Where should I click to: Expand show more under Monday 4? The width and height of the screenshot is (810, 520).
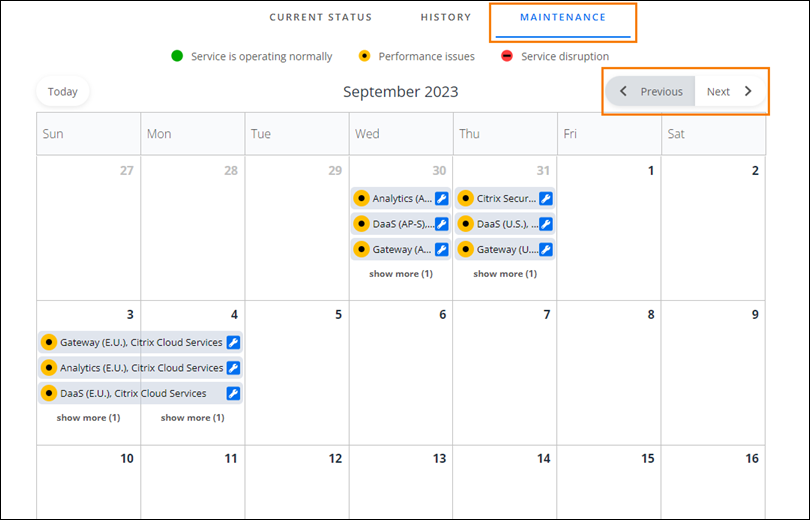[x=192, y=417]
